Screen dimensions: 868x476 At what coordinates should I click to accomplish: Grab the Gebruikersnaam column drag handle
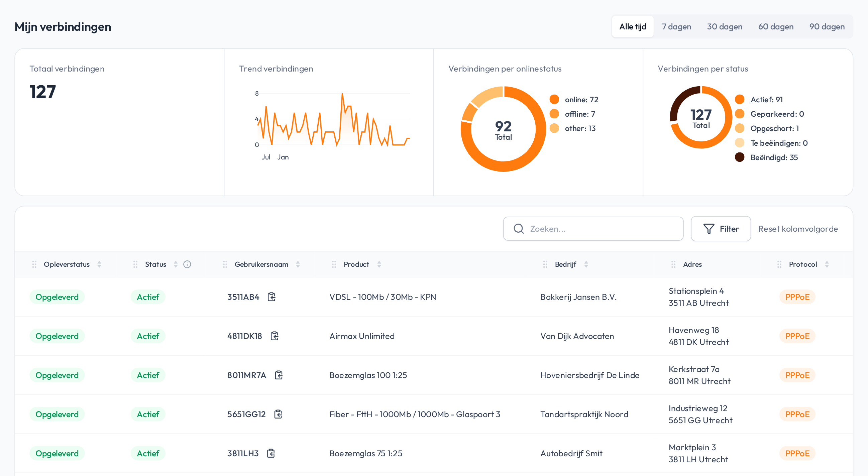225,264
